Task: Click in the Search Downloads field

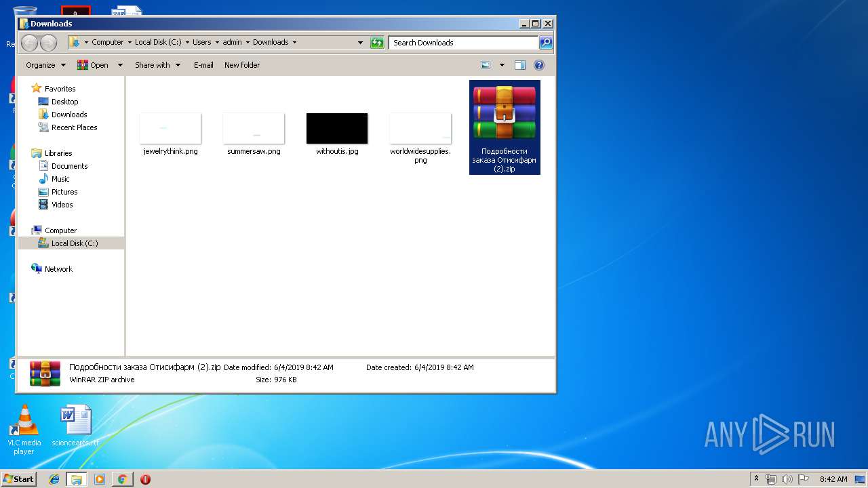Action: 465,43
